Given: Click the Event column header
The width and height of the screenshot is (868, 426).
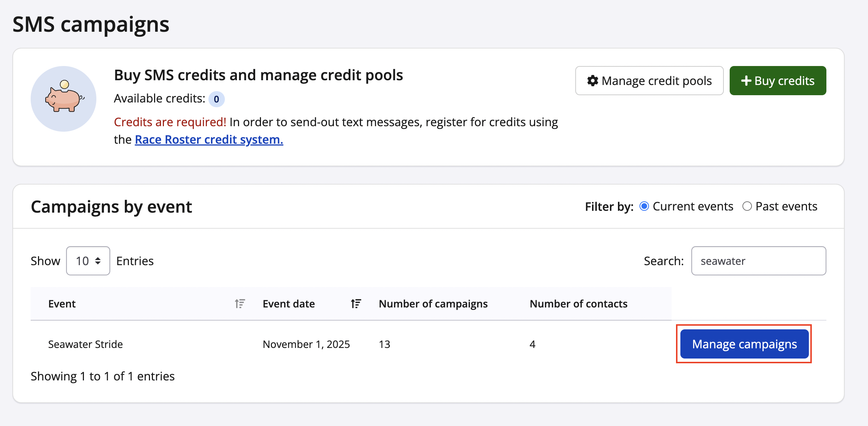Looking at the screenshot, I should pos(62,304).
